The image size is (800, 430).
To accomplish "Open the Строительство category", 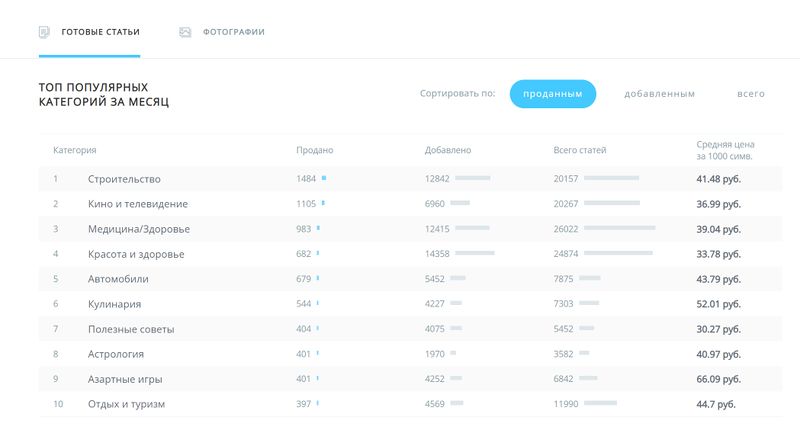I will 124,179.
